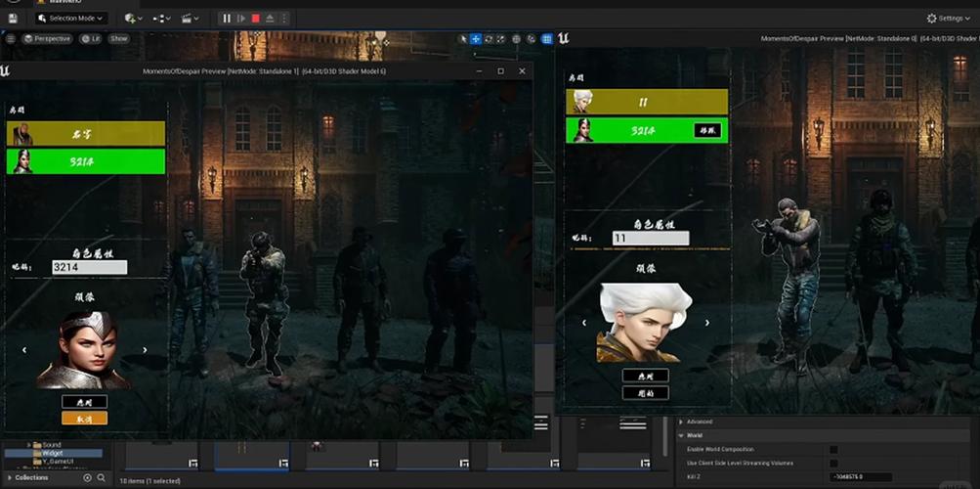Collapse the World section in World Settings
Image resolution: width=980 pixels, height=489 pixels.
(681, 435)
